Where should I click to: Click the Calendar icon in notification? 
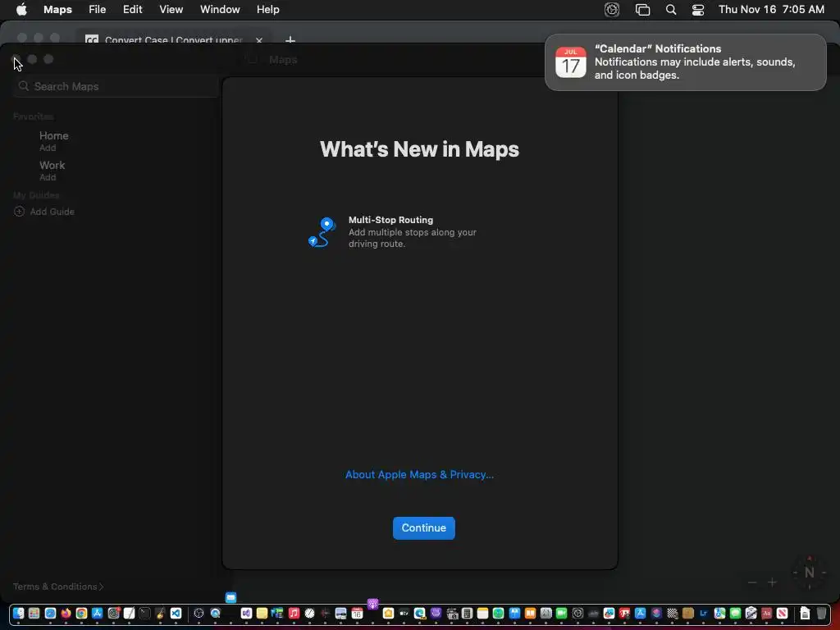571,62
